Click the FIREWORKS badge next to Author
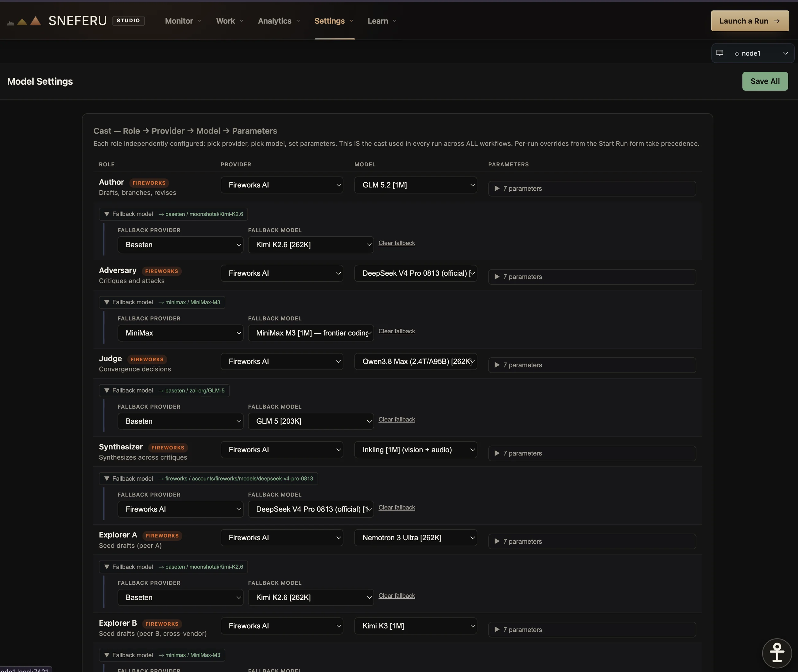This screenshot has width=798, height=672. click(x=149, y=183)
